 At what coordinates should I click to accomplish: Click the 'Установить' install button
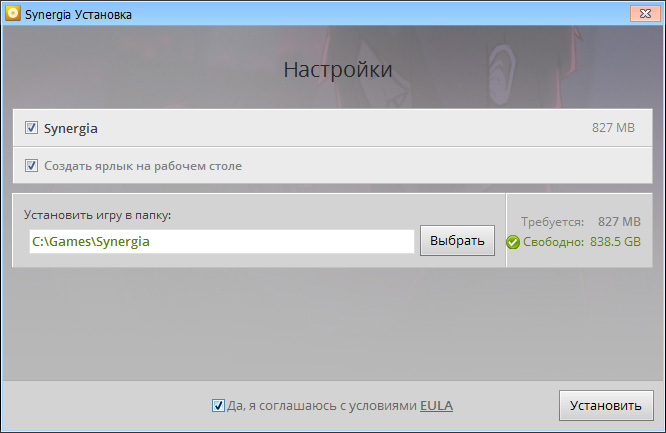[606, 405]
